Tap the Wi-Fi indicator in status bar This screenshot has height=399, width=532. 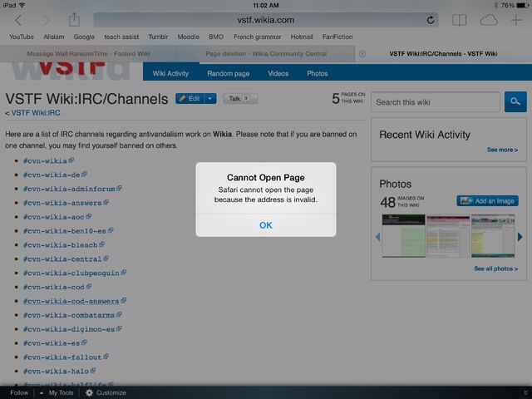22,5
